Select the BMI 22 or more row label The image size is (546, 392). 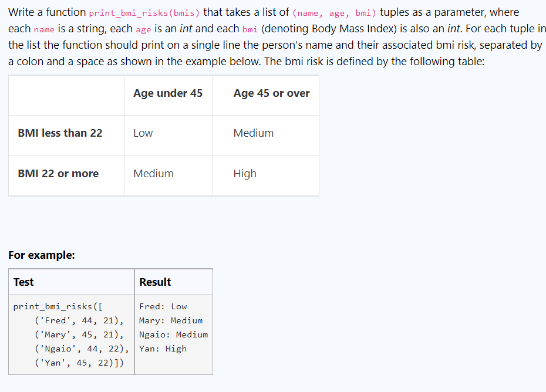[x=58, y=173]
